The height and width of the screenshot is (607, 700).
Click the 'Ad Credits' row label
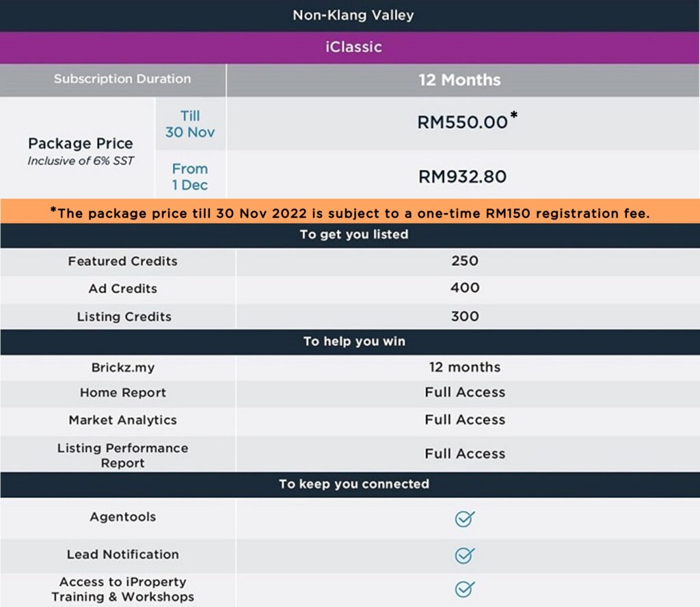123,288
